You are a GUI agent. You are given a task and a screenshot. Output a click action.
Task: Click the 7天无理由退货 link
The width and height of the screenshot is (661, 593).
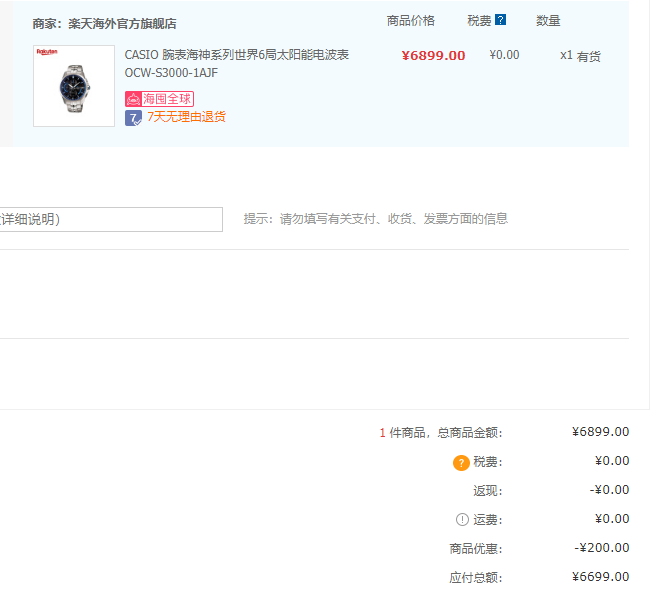tap(186, 117)
